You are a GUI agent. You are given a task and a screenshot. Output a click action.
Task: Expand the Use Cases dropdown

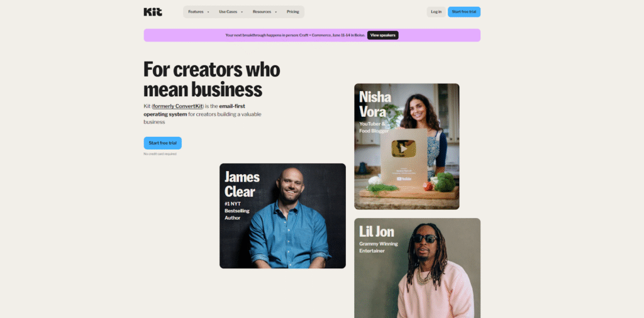[231, 12]
